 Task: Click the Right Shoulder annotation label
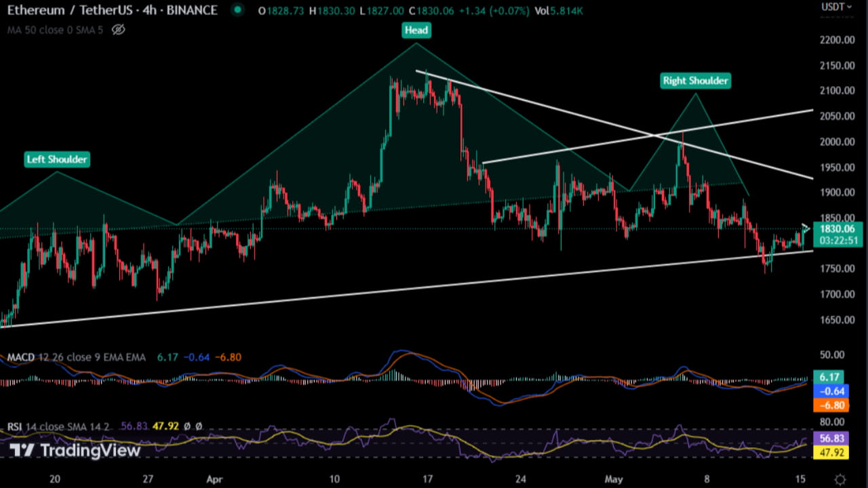(695, 81)
